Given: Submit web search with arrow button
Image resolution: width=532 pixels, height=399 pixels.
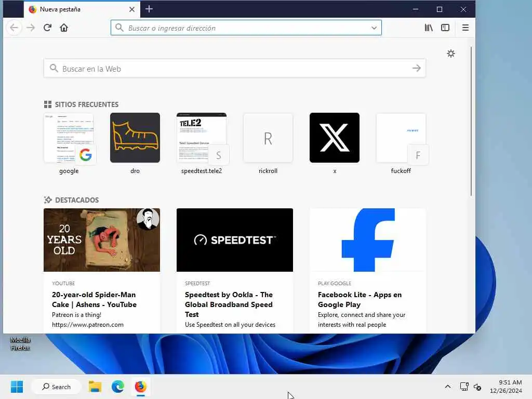Looking at the screenshot, I should (x=416, y=69).
